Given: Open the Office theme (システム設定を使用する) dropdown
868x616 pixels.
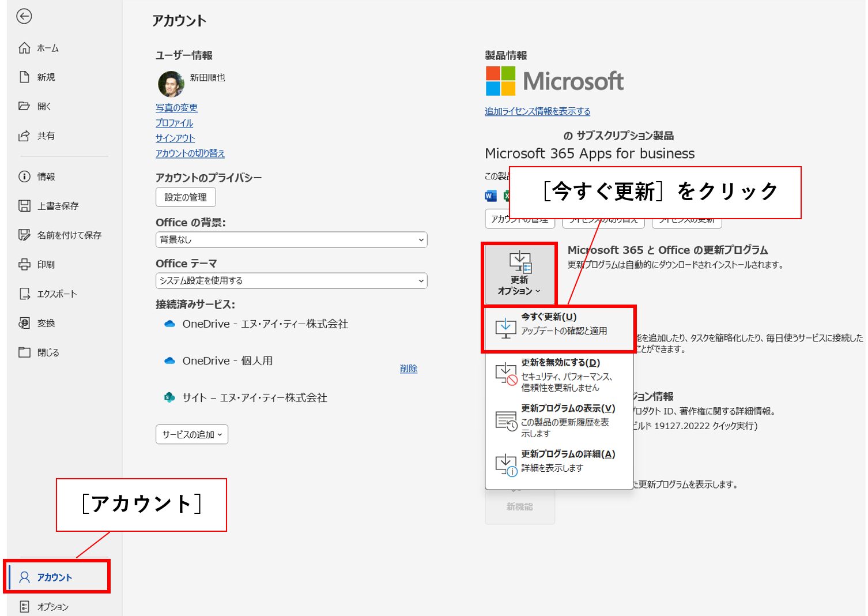Looking at the screenshot, I should [291, 281].
